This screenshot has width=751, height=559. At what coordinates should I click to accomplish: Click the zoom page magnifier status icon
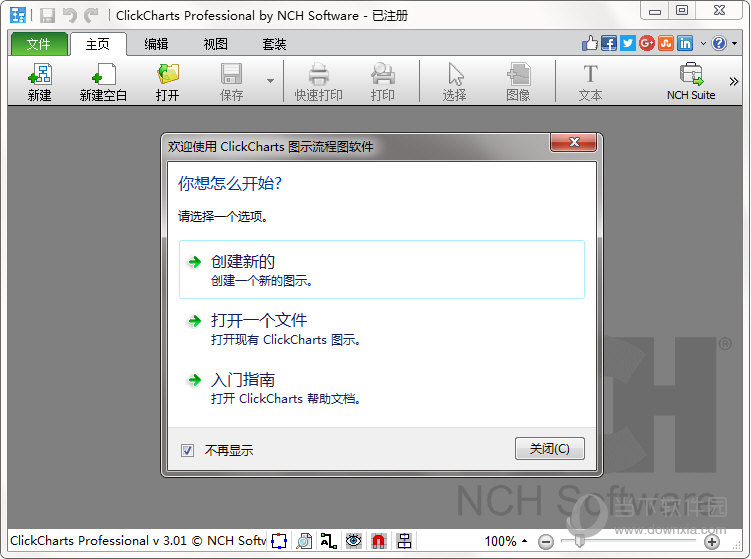[304, 541]
